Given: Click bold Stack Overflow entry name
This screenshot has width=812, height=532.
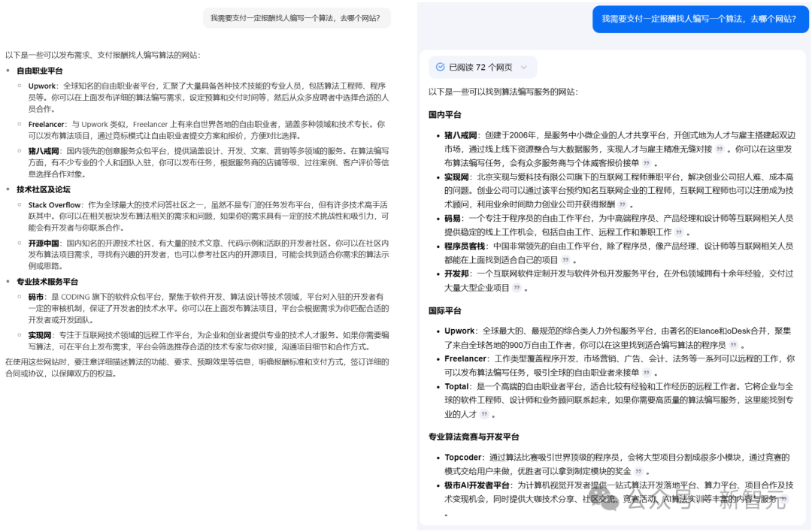Looking at the screenshot, I should (x=54, y=205).
